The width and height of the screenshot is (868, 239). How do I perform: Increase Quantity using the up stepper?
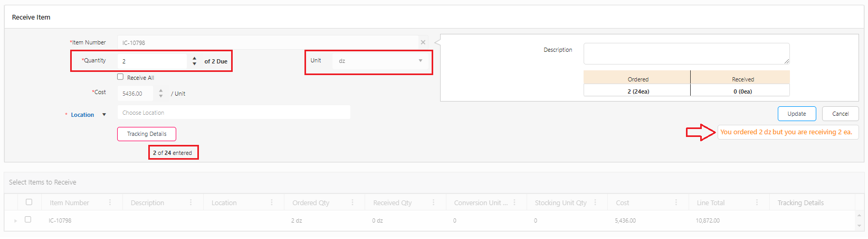194,58
